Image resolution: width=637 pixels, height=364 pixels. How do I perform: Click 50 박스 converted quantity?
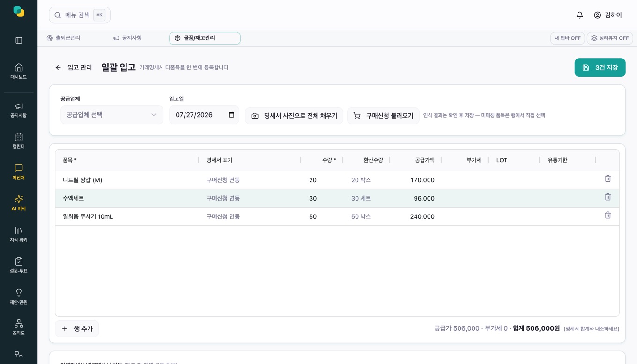point(361,216)
